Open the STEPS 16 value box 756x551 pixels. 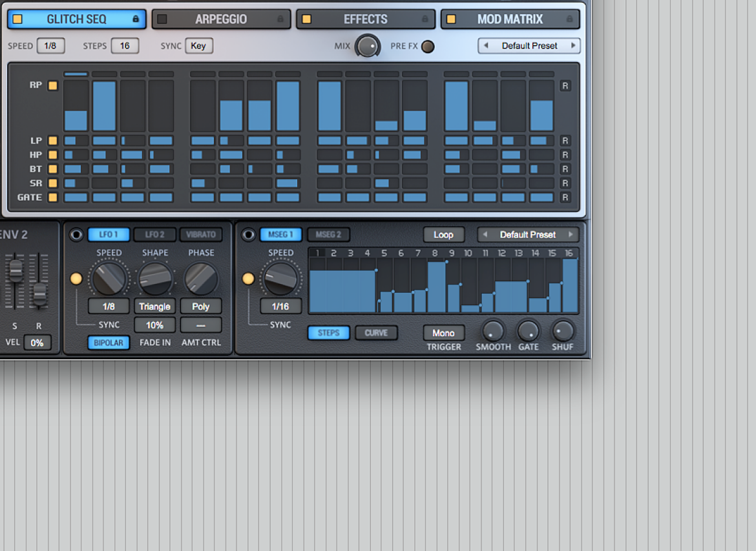point(125,46)
